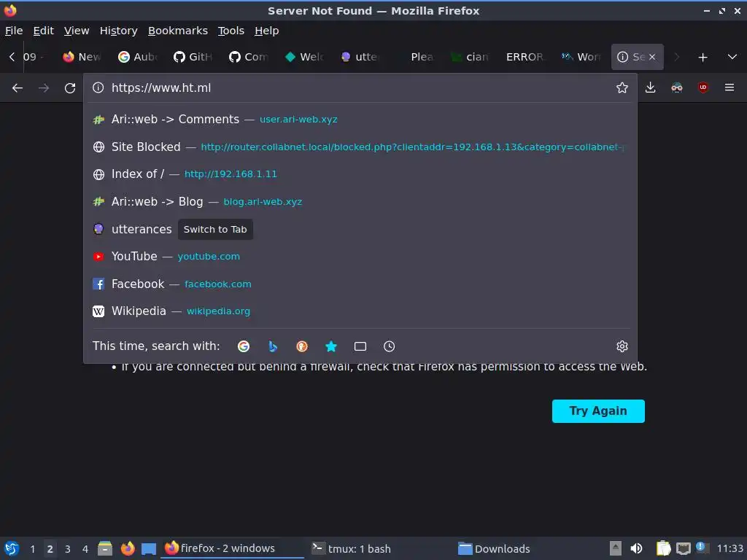Switch to the ERROR tab

[526, 57]
